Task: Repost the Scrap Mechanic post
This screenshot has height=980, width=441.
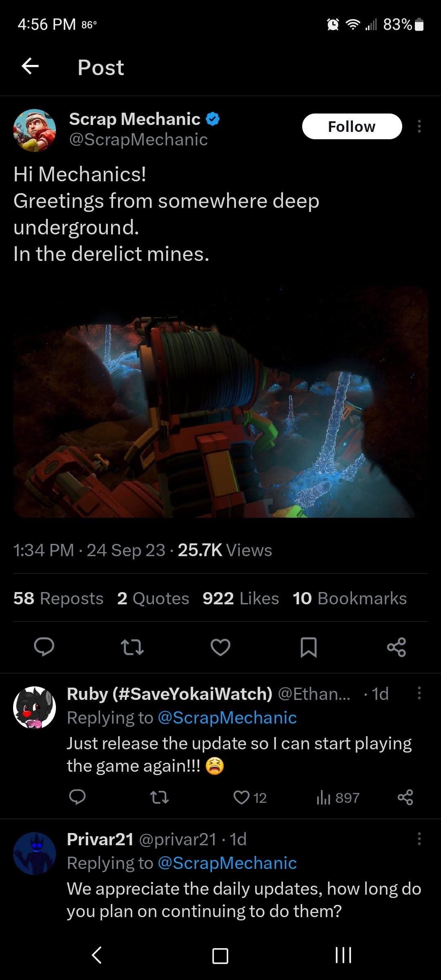Action: coord(132,647)
